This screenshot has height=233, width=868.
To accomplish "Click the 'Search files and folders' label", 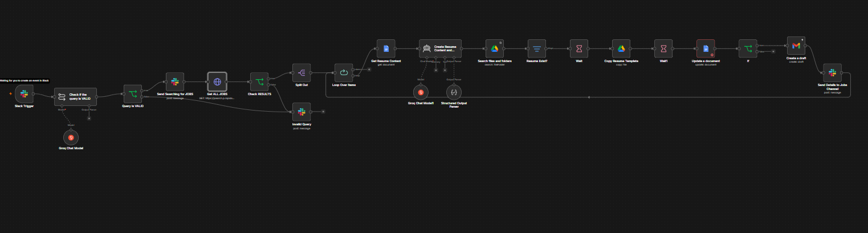I will click(x=495, y=60).
